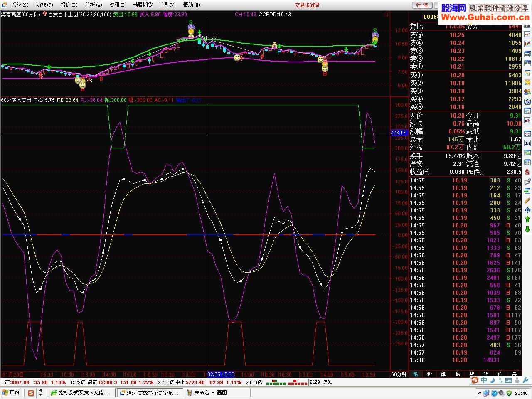
Task: Click the two people icon in sidebar
Action: coord(527,91)
